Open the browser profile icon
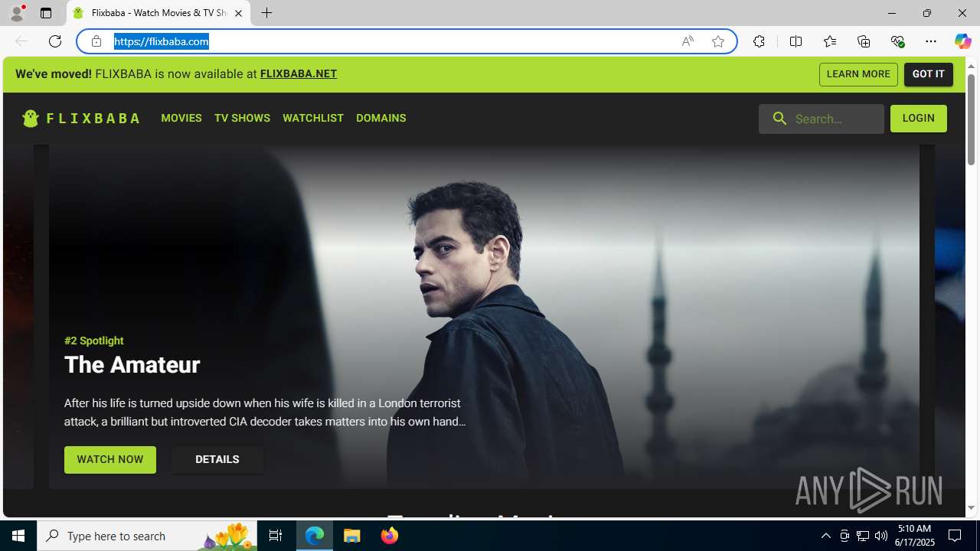Screen dimensions: 980x551 (x=17, y=13)
